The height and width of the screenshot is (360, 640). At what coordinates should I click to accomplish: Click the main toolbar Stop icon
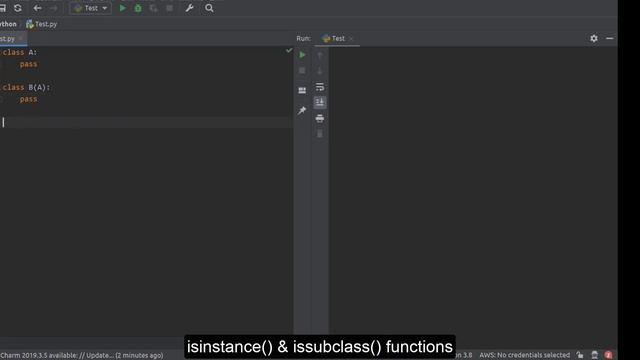pyautogui.click(x=169, y=8)
